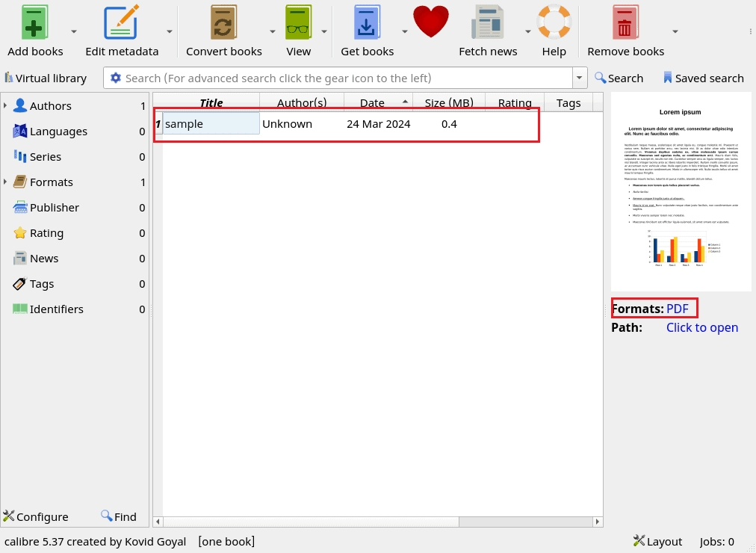Sort by the Date column header

click(x=379, y=102)
